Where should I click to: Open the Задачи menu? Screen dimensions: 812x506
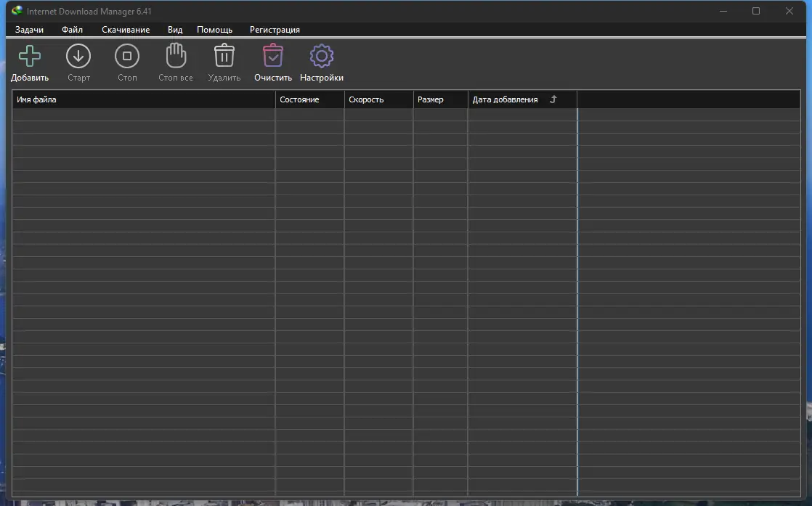[x=29, y=30]
